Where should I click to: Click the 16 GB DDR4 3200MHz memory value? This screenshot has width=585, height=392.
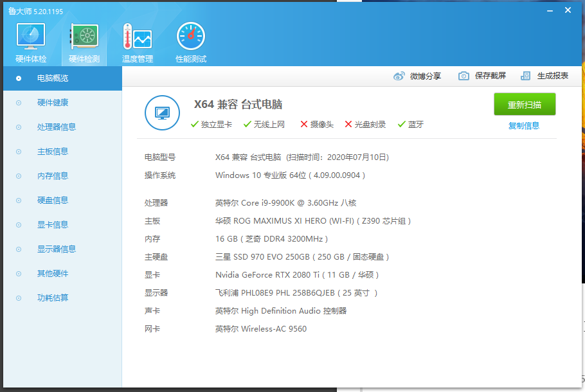coord(271,239)
